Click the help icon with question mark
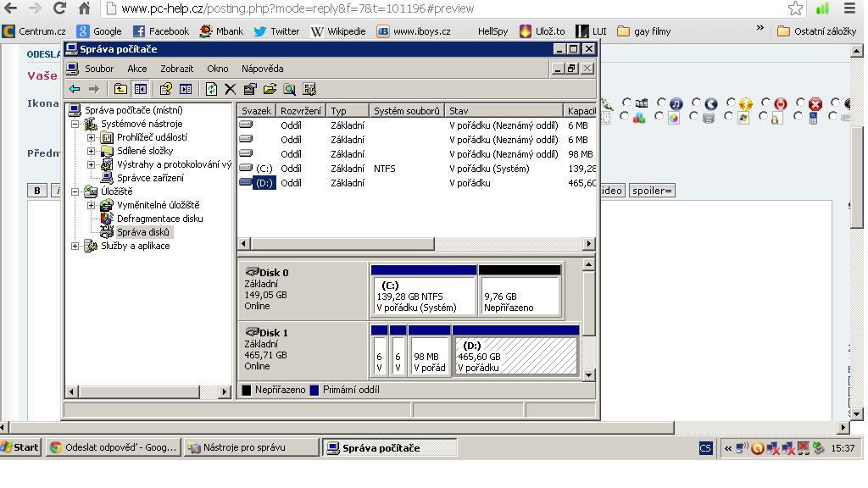The width and height of the screenshot is (868, 488). (166, 89)
